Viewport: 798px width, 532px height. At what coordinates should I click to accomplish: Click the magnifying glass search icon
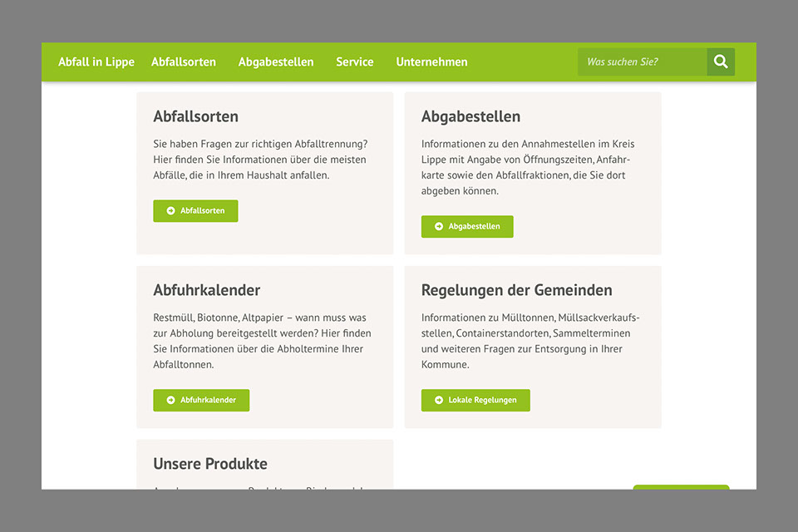pyautogui.click(x=721, y=62)
